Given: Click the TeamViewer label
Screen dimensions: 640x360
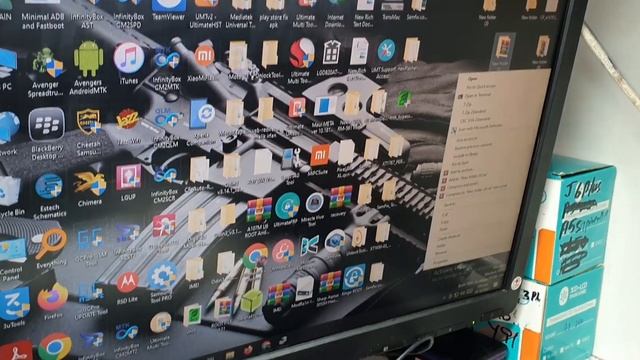Looking at the screenshot, I should [x=169, y=17].
